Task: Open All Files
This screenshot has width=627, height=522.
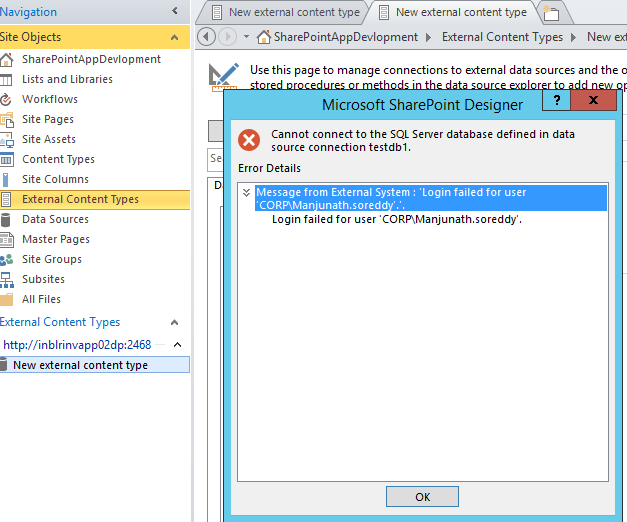Action: (41, 299)
